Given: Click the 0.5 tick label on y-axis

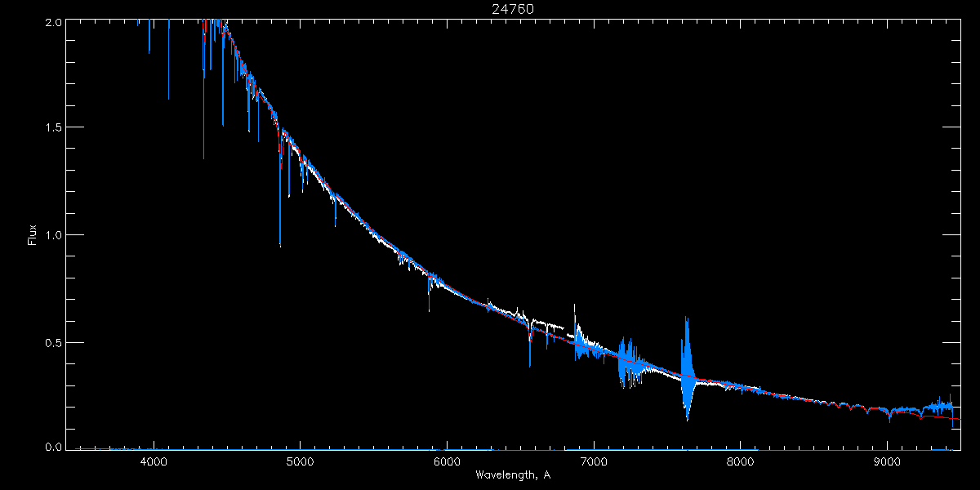Looking at the screenshot, I should click(53, 341).
